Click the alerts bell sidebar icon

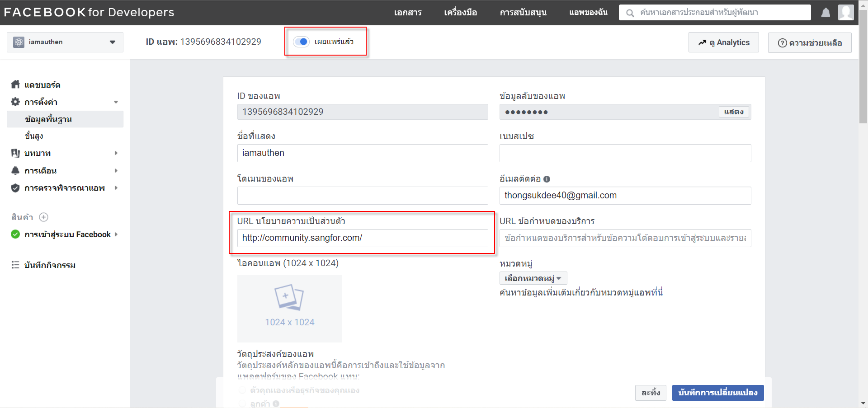tap(15, 170)
